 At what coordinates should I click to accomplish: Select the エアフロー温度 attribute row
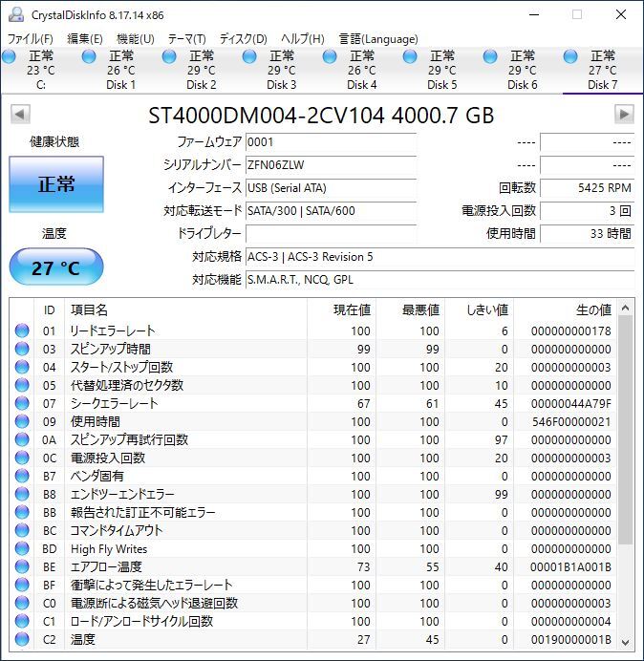pyautogui.click(x=313, y=566)
